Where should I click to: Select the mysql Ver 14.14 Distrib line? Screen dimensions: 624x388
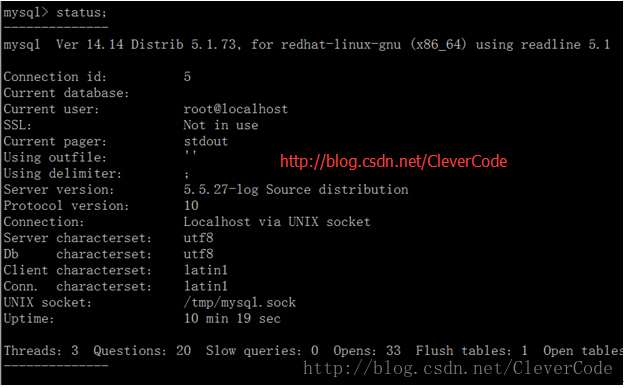(307, 45)
